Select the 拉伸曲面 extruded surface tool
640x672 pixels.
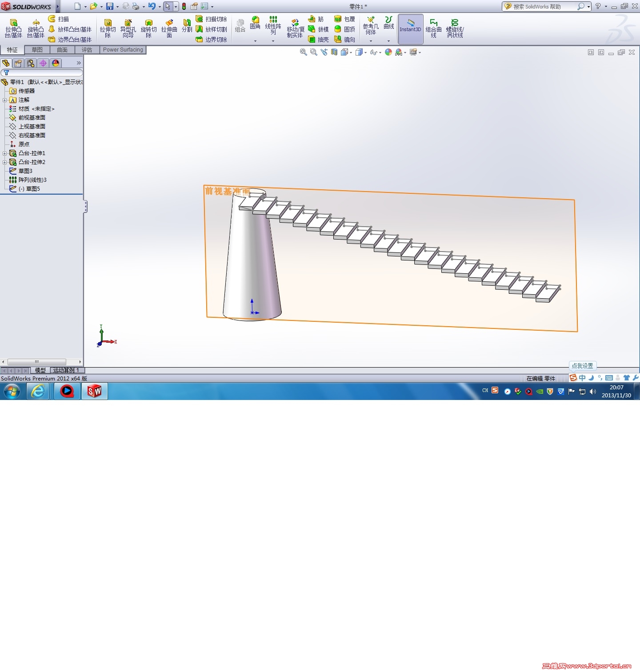(x=169, y=28)
